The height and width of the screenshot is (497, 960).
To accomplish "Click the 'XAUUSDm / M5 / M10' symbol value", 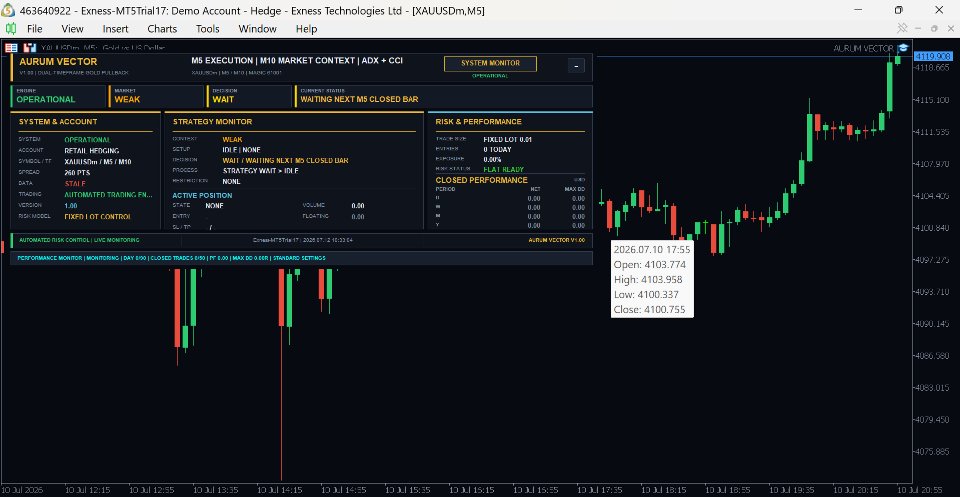I will coord(97,162).
